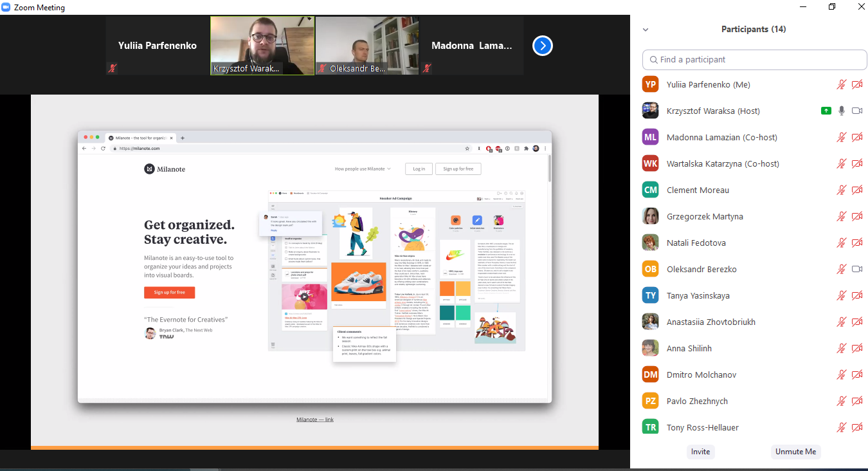The image size is (868, 471).
Task: Click the CM avatar of Clement Moreau
Action: coord(651,190)
